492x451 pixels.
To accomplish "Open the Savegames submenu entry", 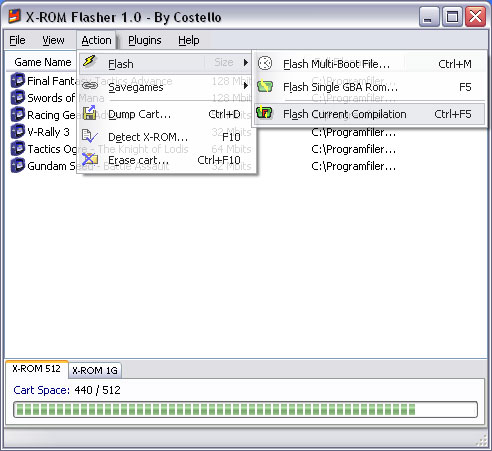I will click(x=166, y=87).
